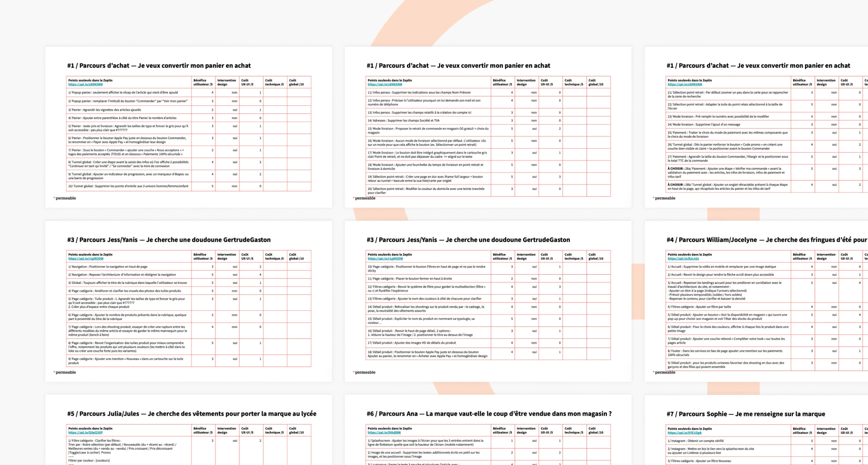The height and width of the screenshot is (465, 868).
Task: Click row '10/ Tunnel global : Supprimer les points d'entrée'
Action: click(x=189, y=186)
